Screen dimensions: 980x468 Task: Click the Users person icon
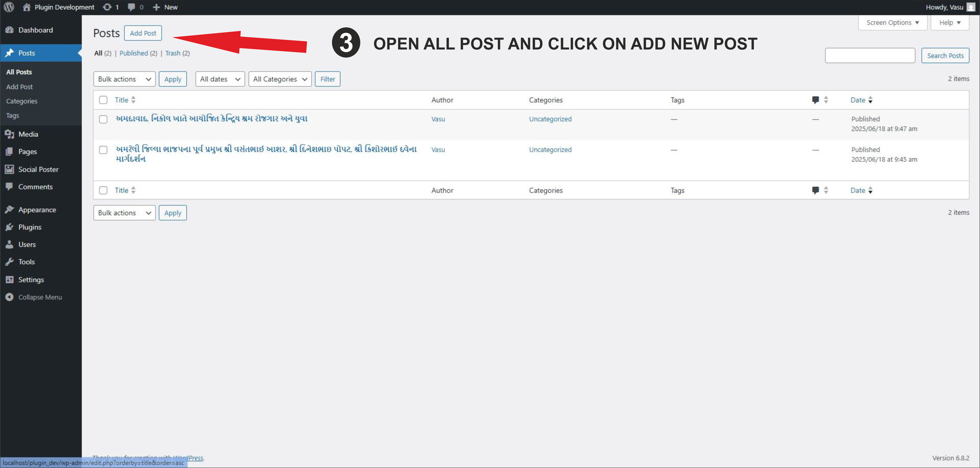click(x=9, y=245)
